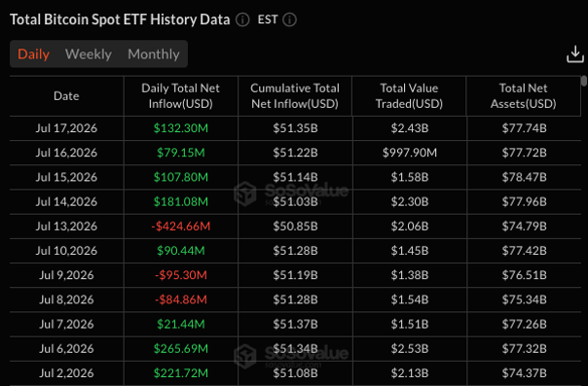Click traded value $2.30B
The height and width of the screenshot is (386, 588).
pyautogui.click(x=410, y=202)
